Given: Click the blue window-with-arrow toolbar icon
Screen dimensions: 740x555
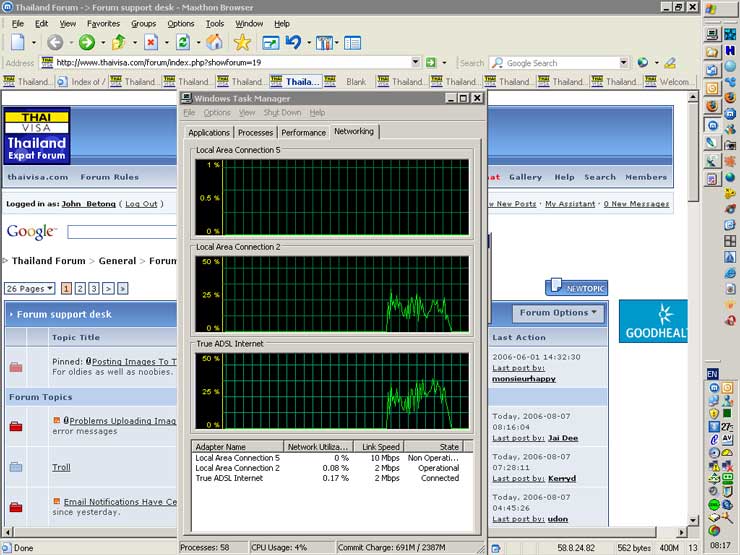Looking at the screenshot, I should point(270,43).
